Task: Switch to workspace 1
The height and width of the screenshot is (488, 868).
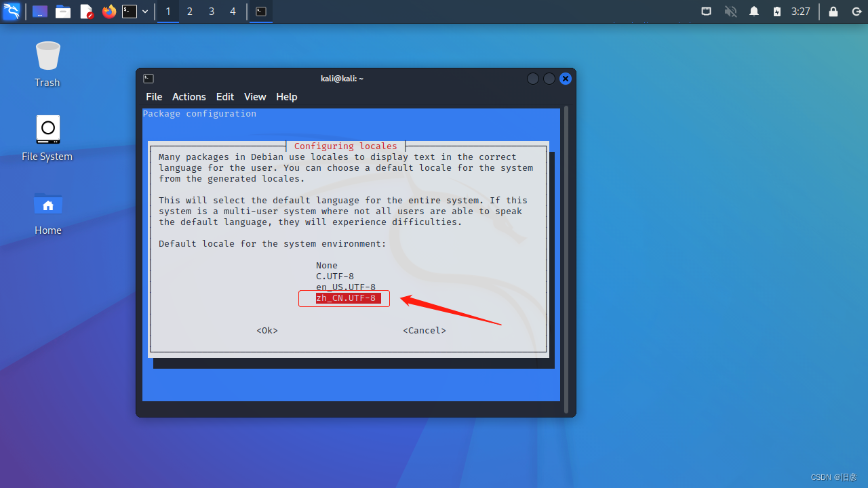Action: 168,12
